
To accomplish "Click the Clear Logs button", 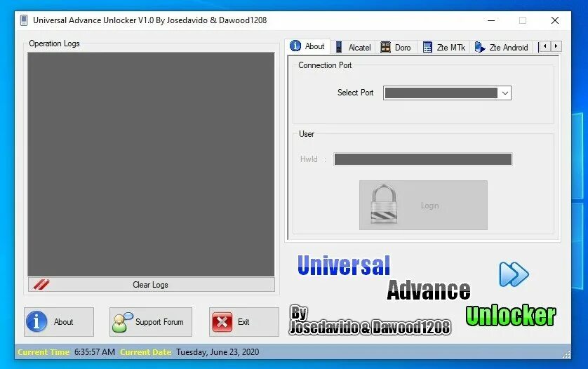I will pos(151,285).
